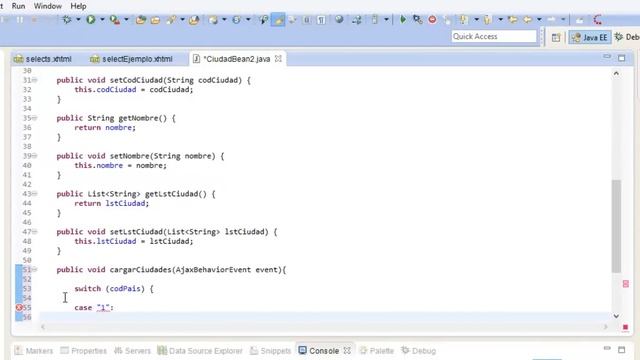
Task: Click the Next Annotation yellow icon
Action: point(464,19)
